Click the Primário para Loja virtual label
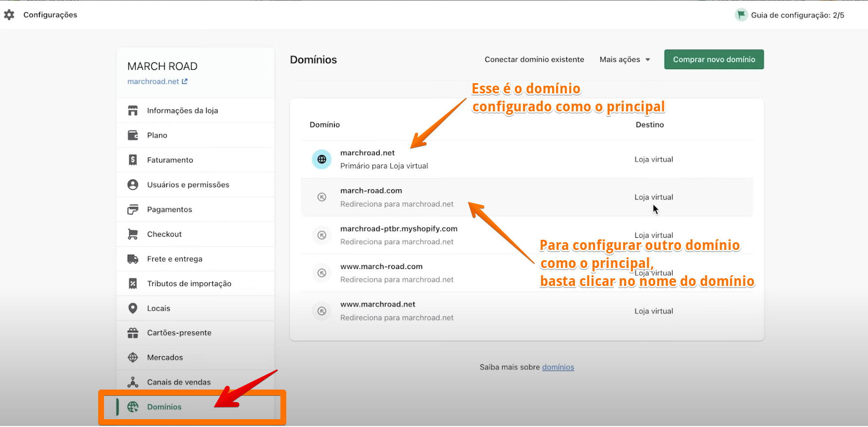This screenshot has height=427, width=868. click(x=384, y=166)
